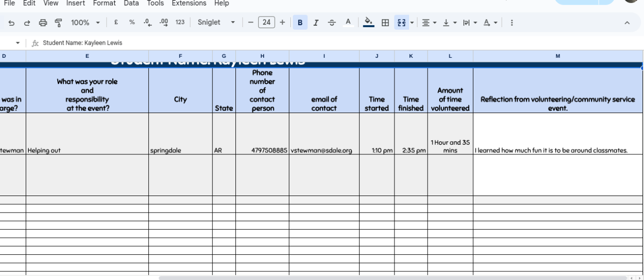
Task: Open the Insert menu
Action: (x=75, y=4)
